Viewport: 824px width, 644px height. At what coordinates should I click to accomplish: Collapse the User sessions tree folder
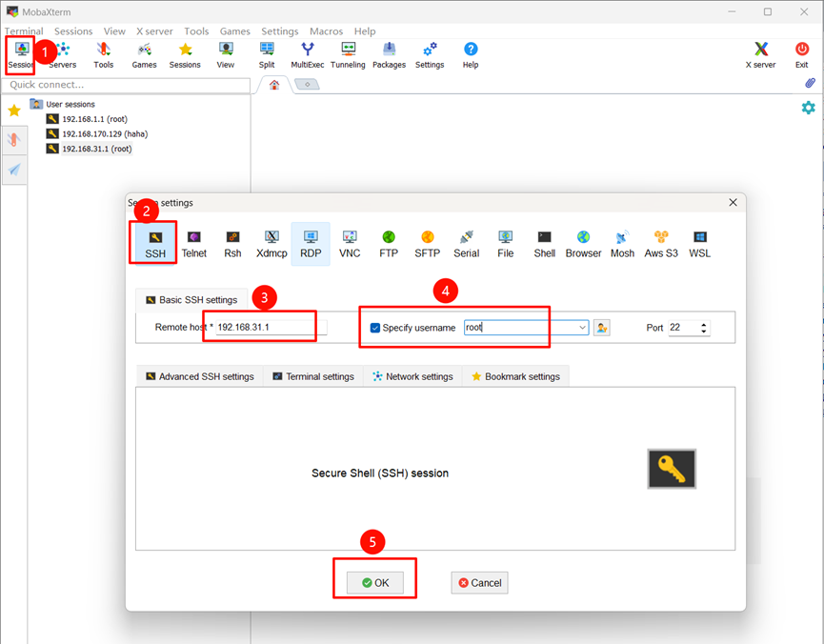(36, 104)
